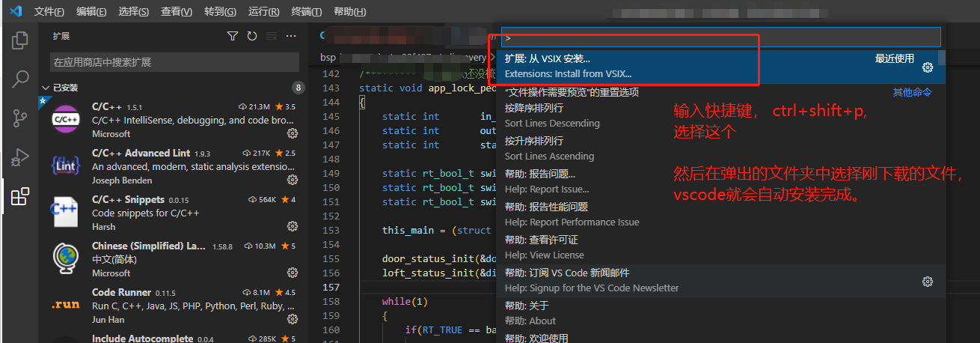Image resolution: width=980 pixels, height=343 pixels.
Task: Collapse the 已安装 installed section
Action: [46, 88]
